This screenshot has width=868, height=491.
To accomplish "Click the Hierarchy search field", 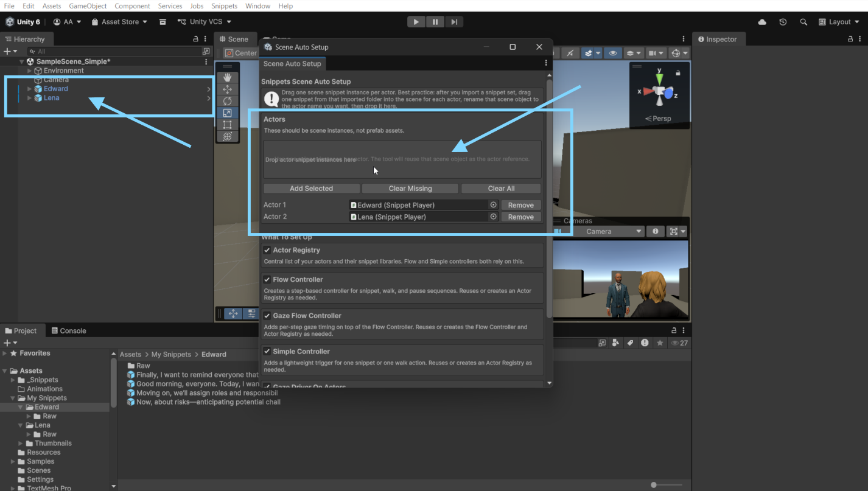I will (x=114, y=52).
